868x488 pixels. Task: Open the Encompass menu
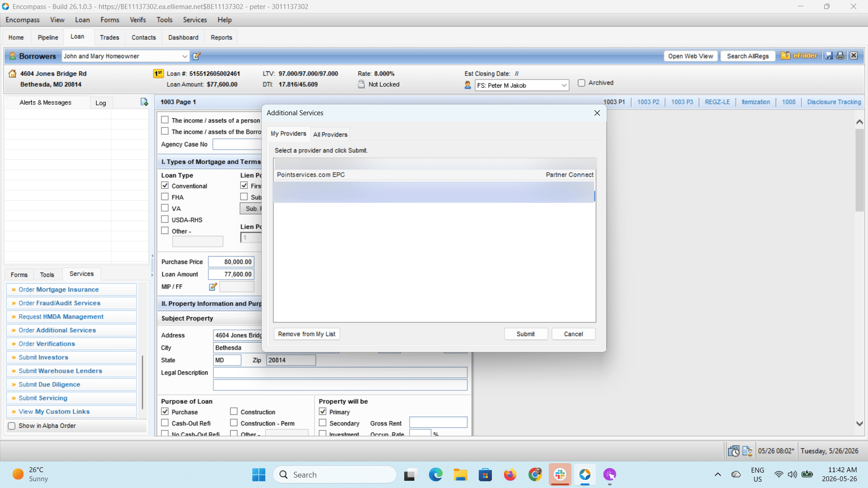tap(23, 20)
